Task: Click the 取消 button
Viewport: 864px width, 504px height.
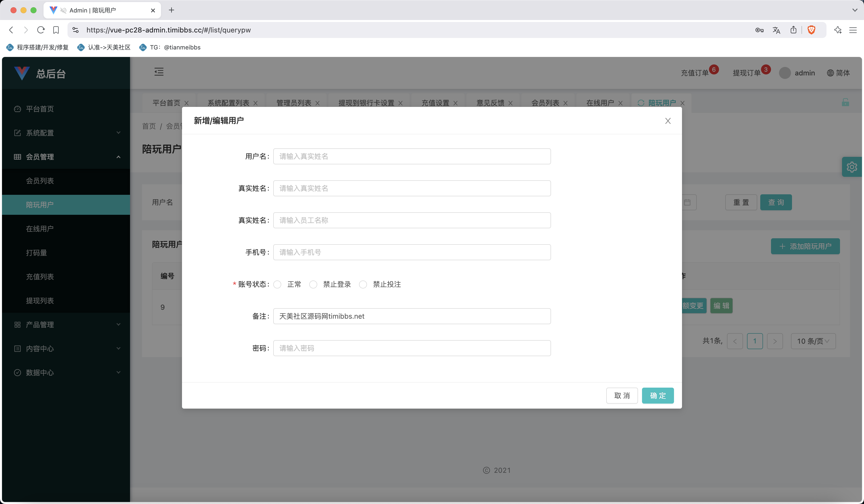Action: pos(621,396)
